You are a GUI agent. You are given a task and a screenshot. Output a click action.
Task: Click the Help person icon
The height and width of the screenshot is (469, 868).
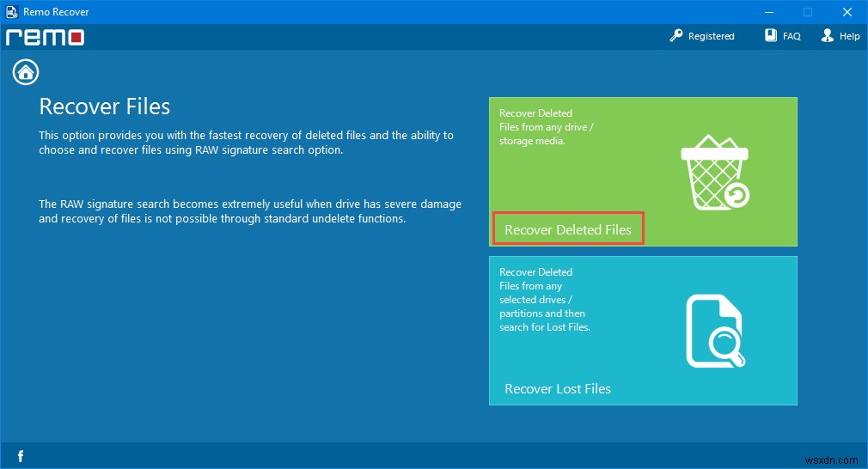click(x=827, y=35)
